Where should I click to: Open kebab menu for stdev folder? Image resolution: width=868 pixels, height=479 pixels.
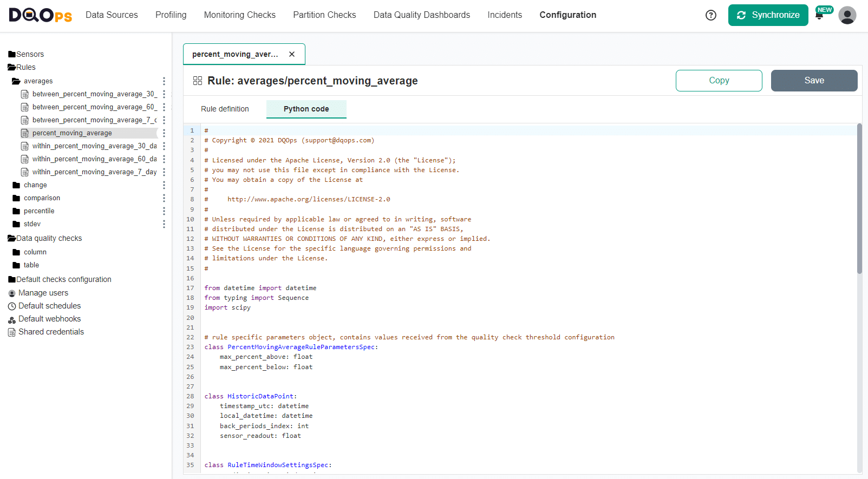164,224
